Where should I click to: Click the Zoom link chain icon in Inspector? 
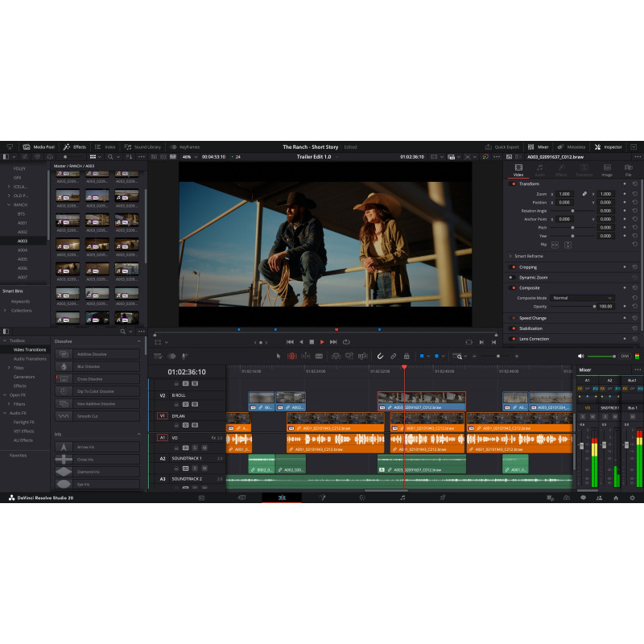pos(584,194)
